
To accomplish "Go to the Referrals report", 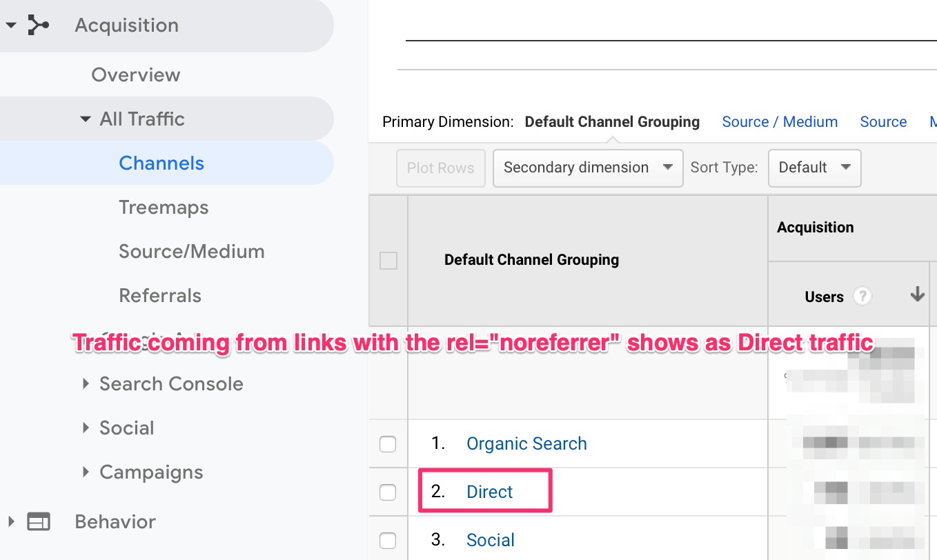I will (x=160, y=296).
